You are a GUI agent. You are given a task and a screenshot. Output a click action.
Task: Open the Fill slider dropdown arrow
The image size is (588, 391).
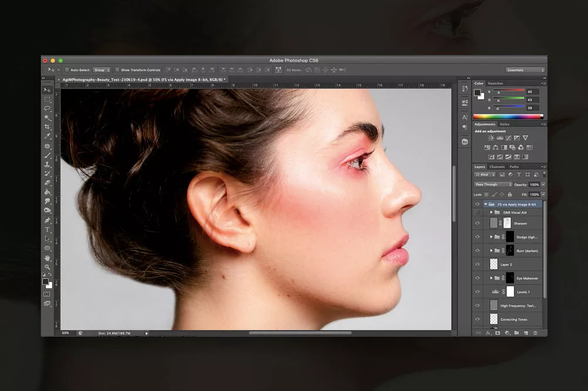point(543,195)
